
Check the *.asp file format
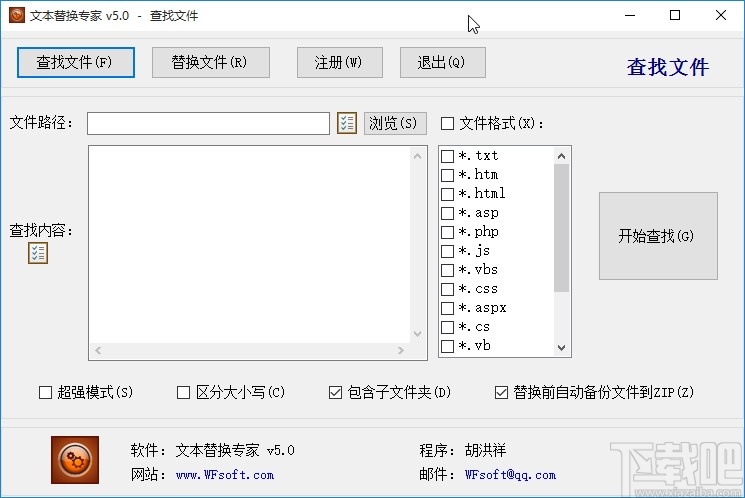pos(447,213)
